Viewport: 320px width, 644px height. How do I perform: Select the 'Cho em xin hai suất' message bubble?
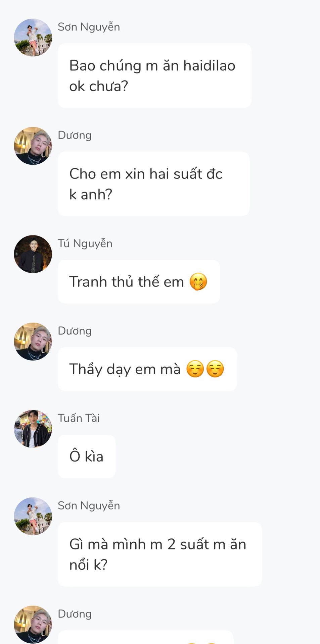click(153, 184)
